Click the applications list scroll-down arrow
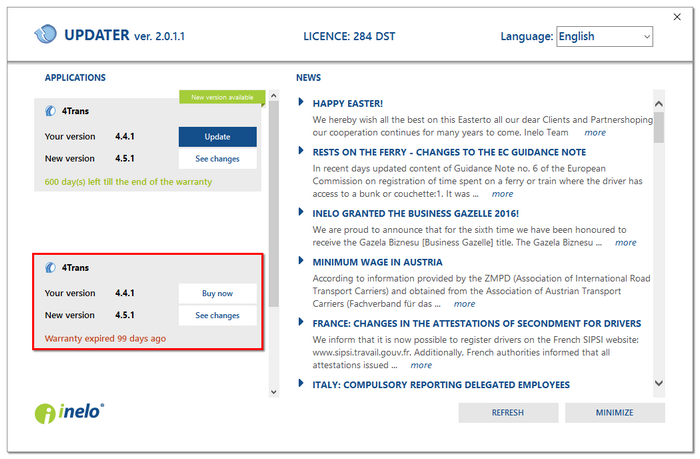This screenshot has width=700, height=459. coord(274,392)
